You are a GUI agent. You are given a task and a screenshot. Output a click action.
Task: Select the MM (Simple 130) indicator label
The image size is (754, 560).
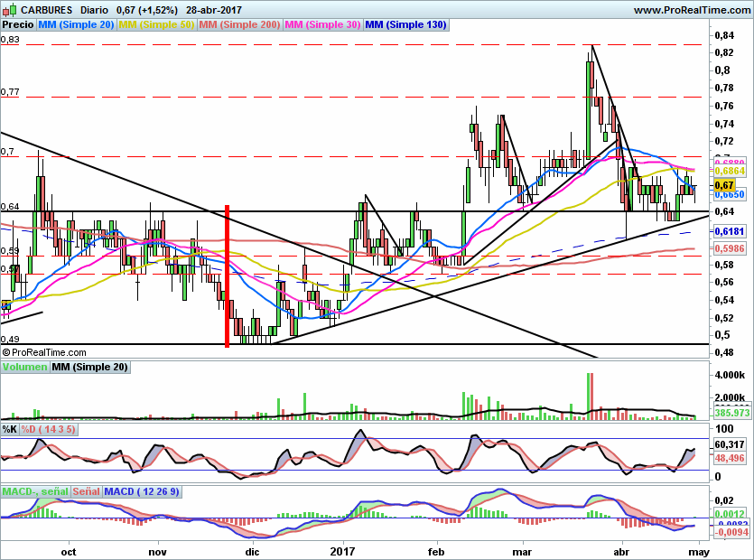[405, 24]
